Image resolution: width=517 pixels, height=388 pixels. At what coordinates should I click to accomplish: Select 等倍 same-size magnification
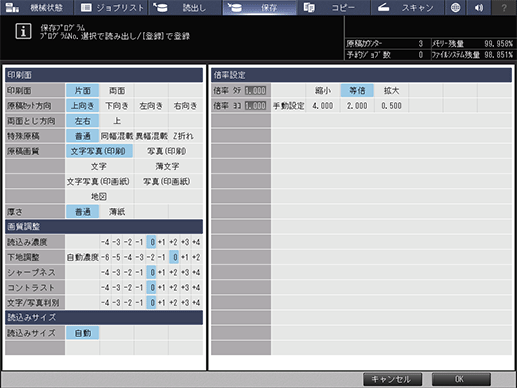pos(357,91)
